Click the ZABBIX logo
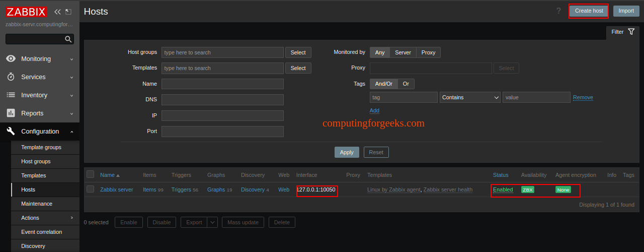Screen dimensions: 644x252 (x=26, y=12)
